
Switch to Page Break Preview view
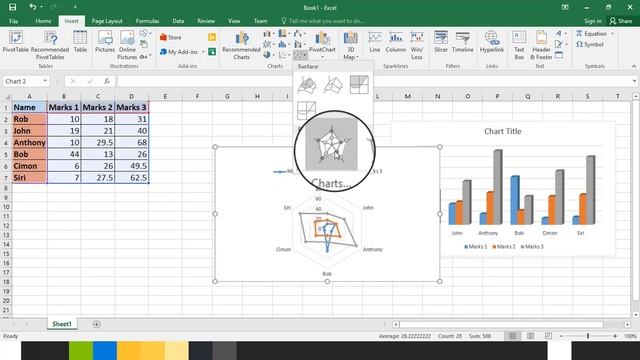tap(548, 336)
